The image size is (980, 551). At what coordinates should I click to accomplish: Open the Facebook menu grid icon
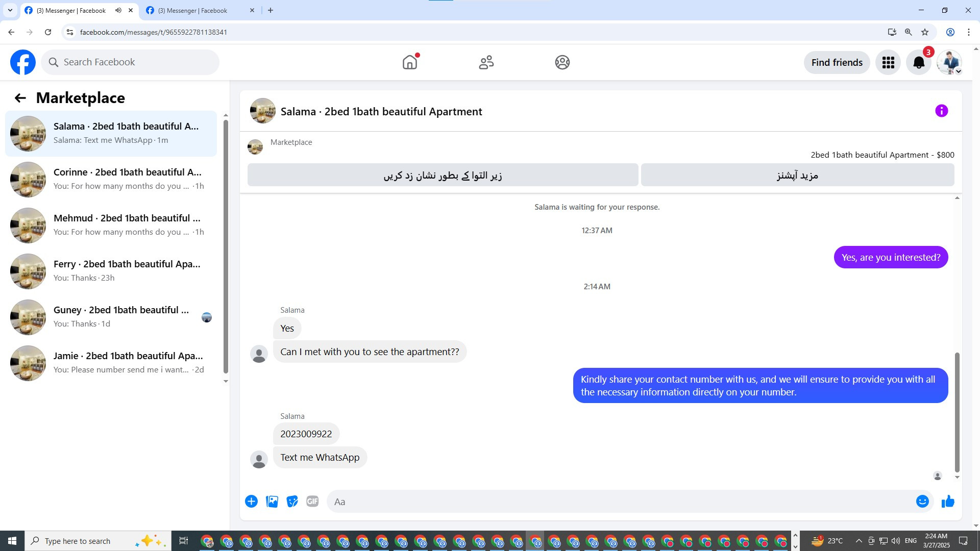point(888,62)
